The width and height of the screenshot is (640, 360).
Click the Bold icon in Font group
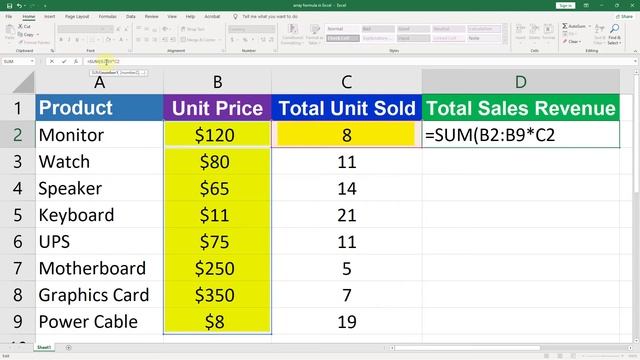click(61, 40)
